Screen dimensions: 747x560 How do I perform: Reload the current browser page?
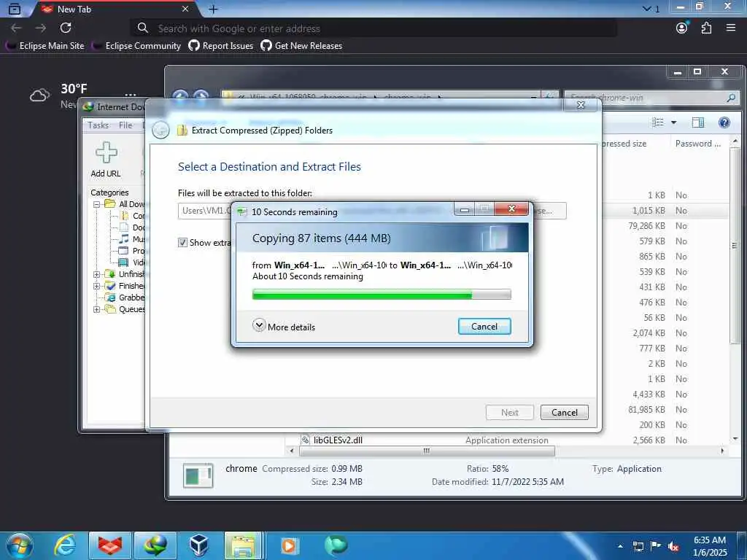pos(66,28)
